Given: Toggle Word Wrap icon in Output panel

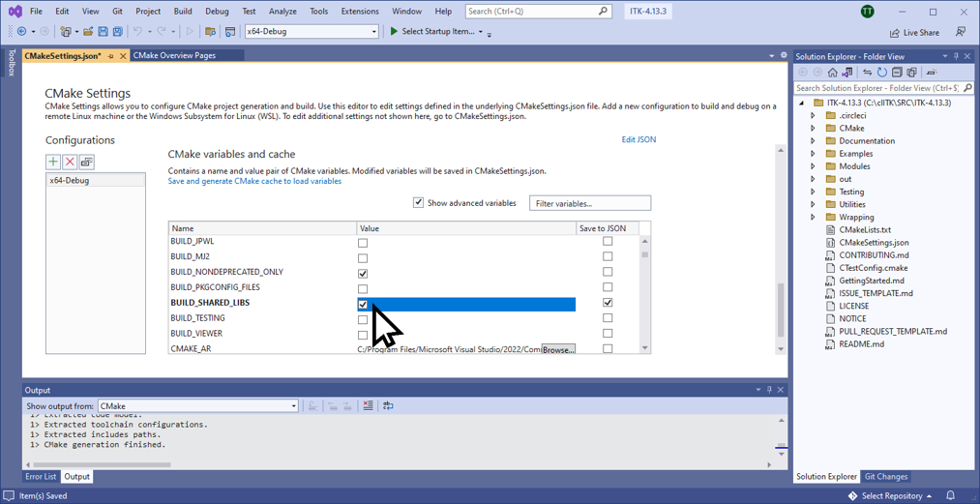Looking at the screenshot, I should point(388,406).
